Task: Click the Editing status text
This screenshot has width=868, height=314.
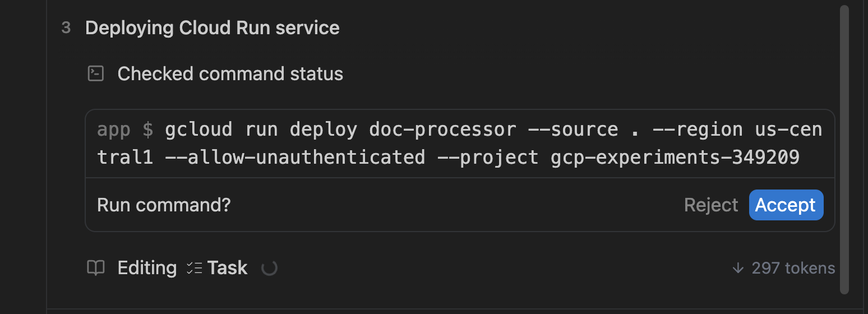Action: tap(147, 268)
